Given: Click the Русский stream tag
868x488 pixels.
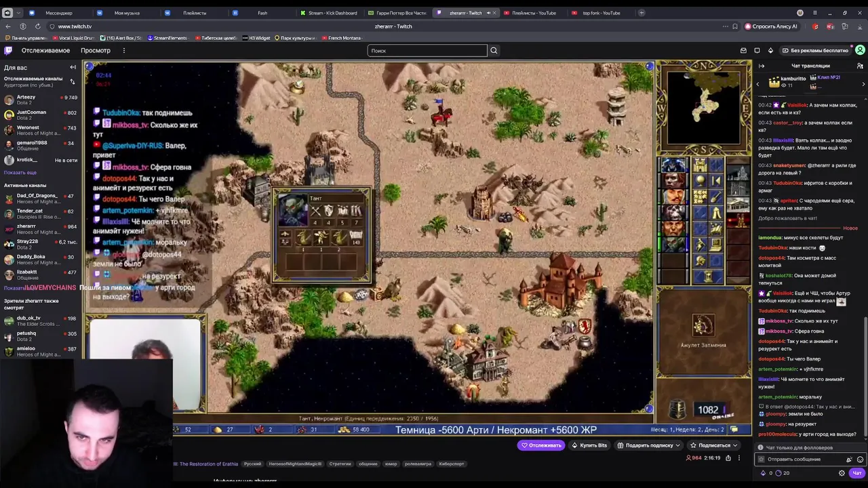Looking at the screenshot, I should coord(252,464).
